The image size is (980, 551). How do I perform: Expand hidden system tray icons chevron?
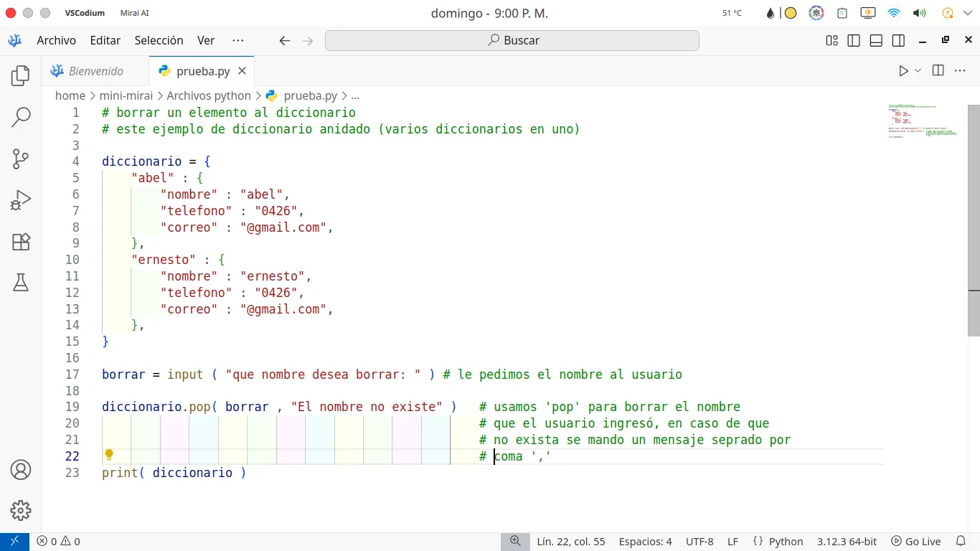(968, 13)
